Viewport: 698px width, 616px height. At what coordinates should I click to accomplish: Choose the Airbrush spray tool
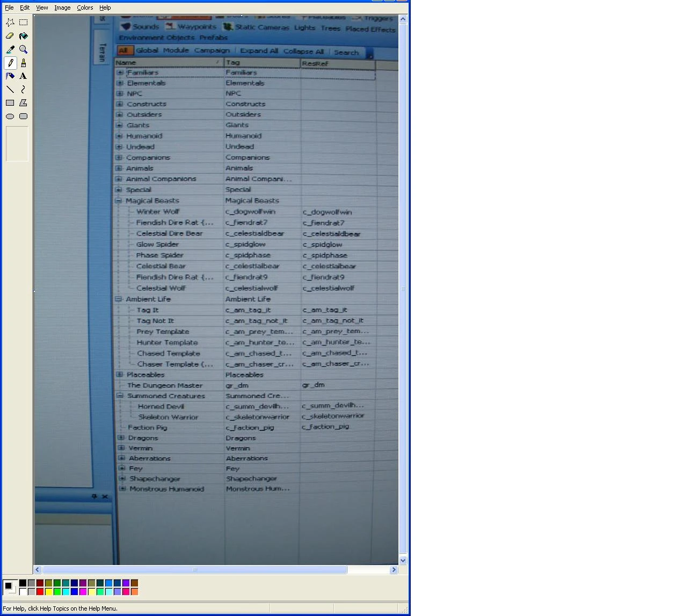[10, 76]
